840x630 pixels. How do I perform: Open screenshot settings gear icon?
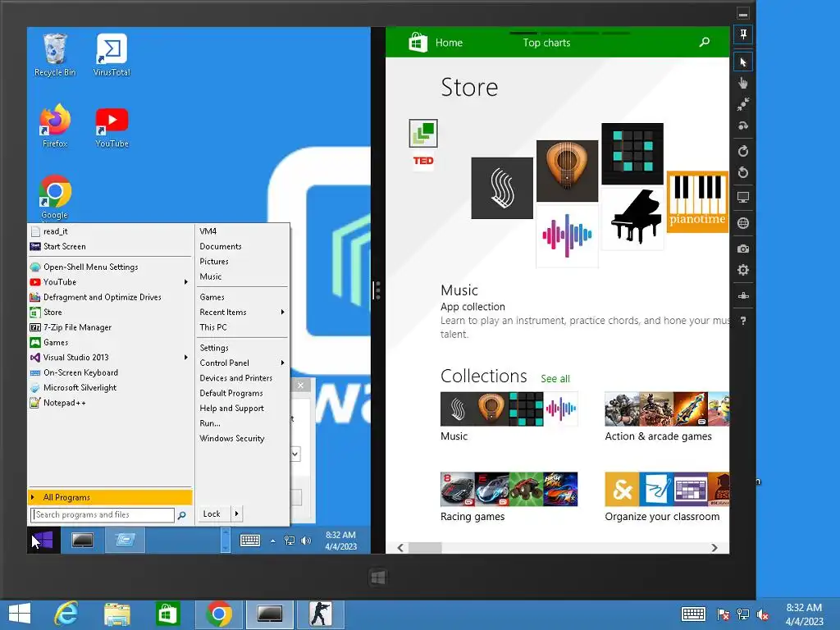point(743,270)
